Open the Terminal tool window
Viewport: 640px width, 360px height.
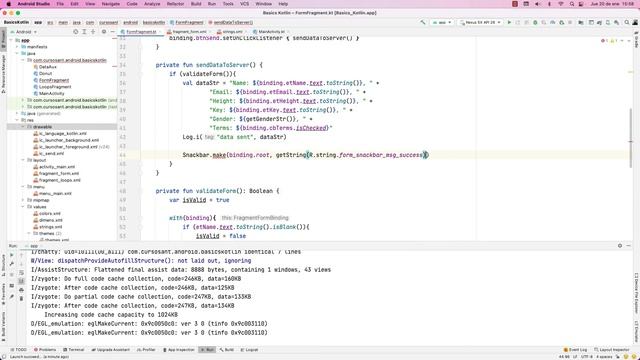tap(74, 350)
